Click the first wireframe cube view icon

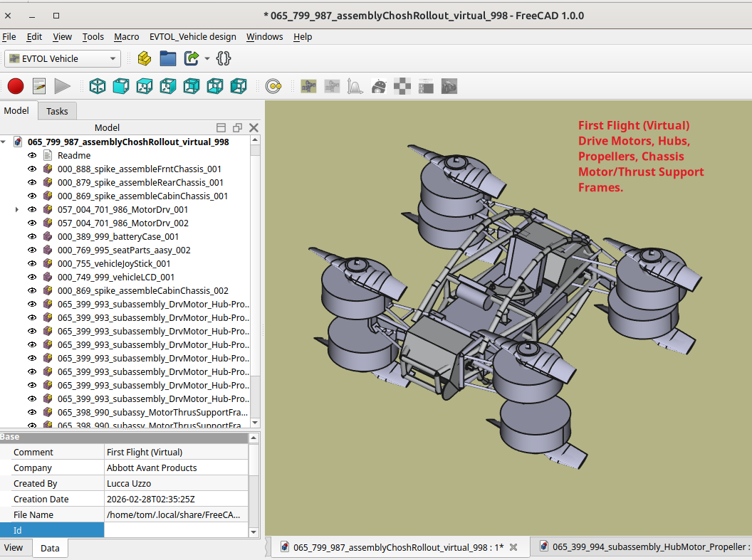pyautogui.click(x=97, y=86)
